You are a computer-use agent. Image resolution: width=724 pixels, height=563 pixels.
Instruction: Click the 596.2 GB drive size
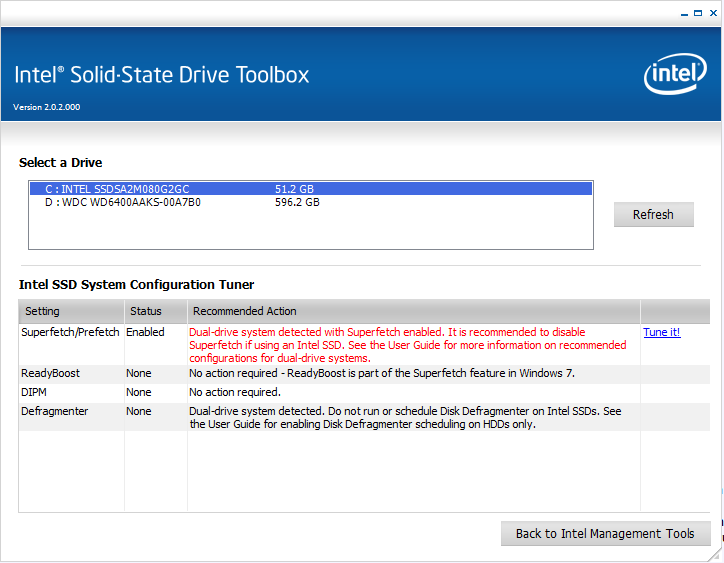coord(297,202)
